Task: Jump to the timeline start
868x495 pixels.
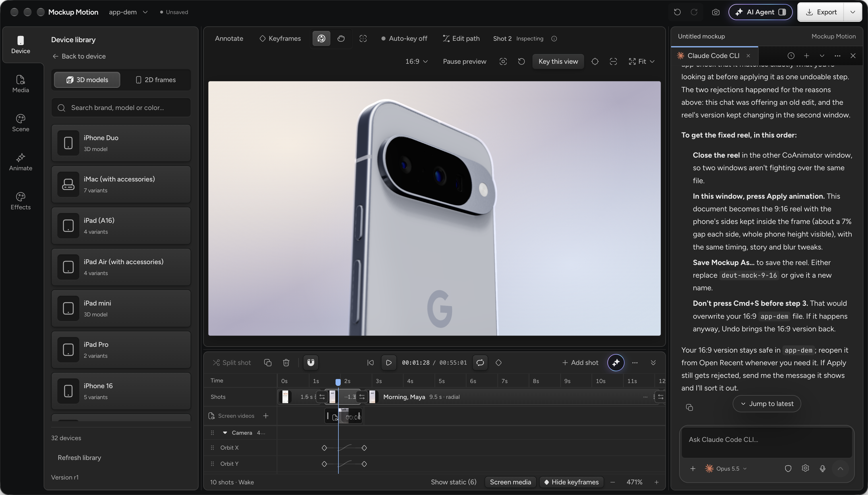Action: [x=371, y=363]
